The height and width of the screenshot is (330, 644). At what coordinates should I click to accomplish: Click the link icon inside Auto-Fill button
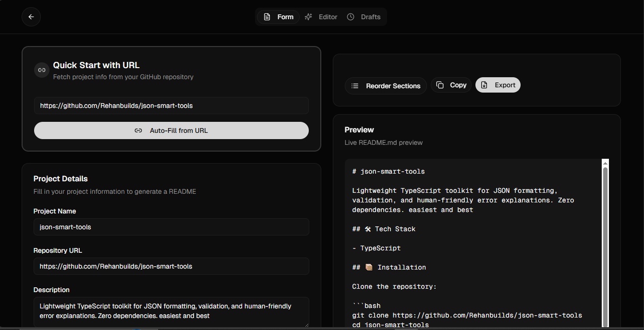click(x=138, y=130)
